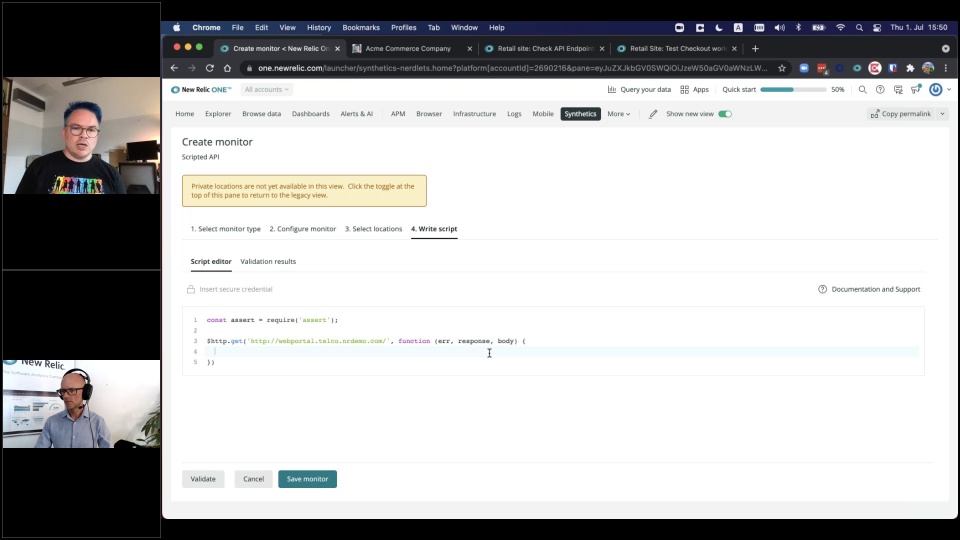This screenshot has height=540, width=960.
Task: Click the Quick start progress bar
Action: pos(793,89)
